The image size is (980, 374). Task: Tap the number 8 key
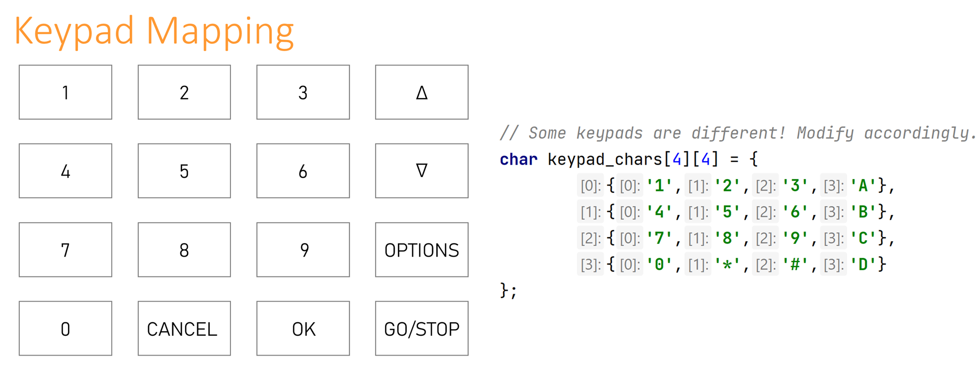[184, 250]
